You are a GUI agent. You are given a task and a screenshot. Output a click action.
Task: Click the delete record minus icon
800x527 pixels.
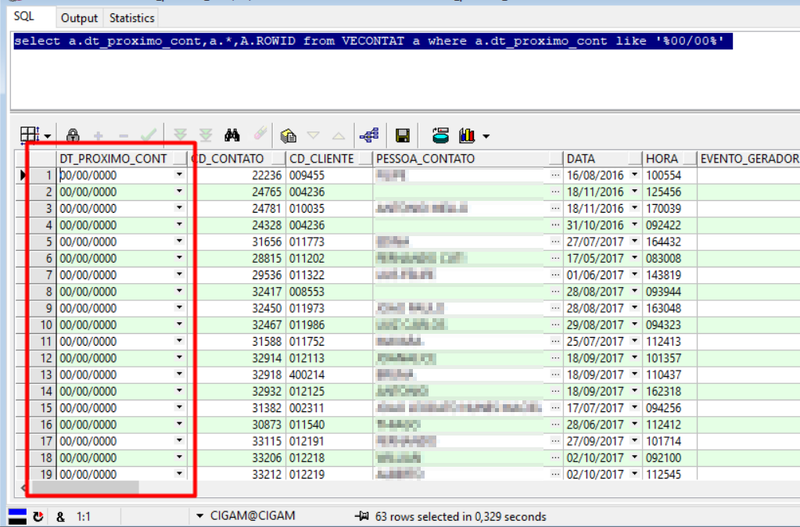pos(123,136)
